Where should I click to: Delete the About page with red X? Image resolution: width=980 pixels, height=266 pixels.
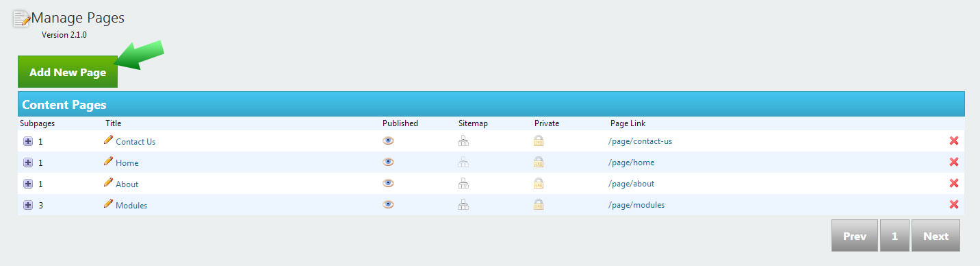coord(954,183)
